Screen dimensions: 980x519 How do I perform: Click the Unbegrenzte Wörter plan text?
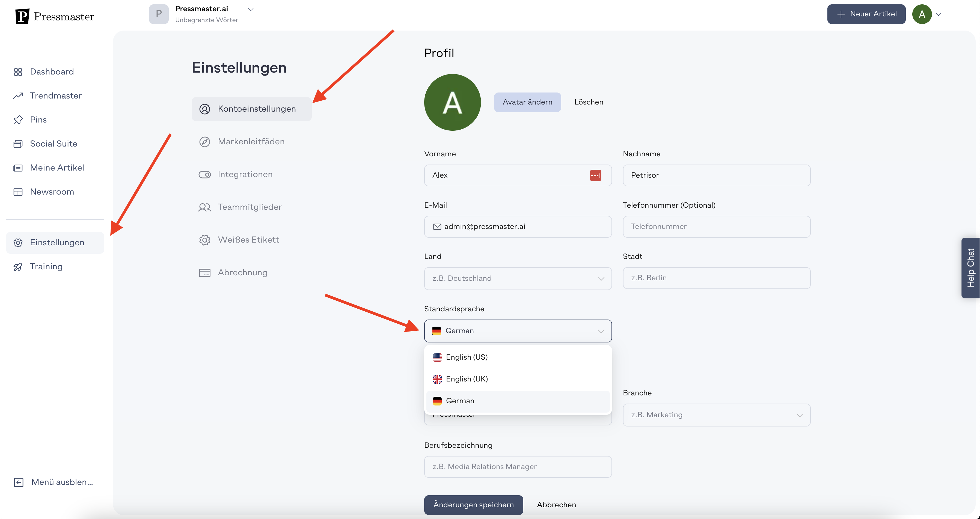pyautogui.click(x=207, y=20)
